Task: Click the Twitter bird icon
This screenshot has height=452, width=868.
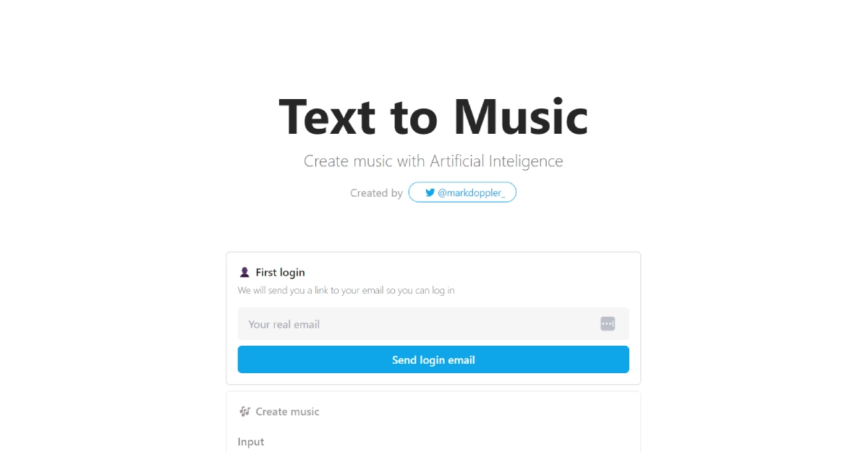Action: 430,193
